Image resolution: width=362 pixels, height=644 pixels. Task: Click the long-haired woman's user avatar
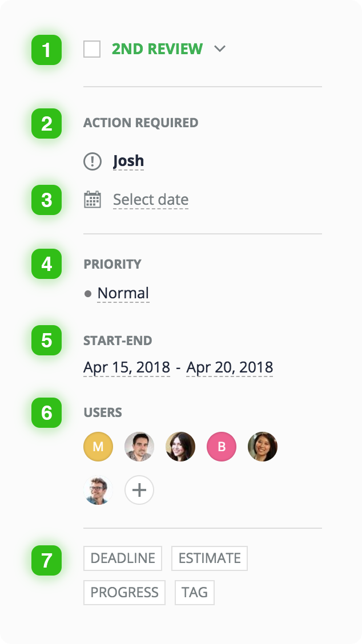click(180, 447)
